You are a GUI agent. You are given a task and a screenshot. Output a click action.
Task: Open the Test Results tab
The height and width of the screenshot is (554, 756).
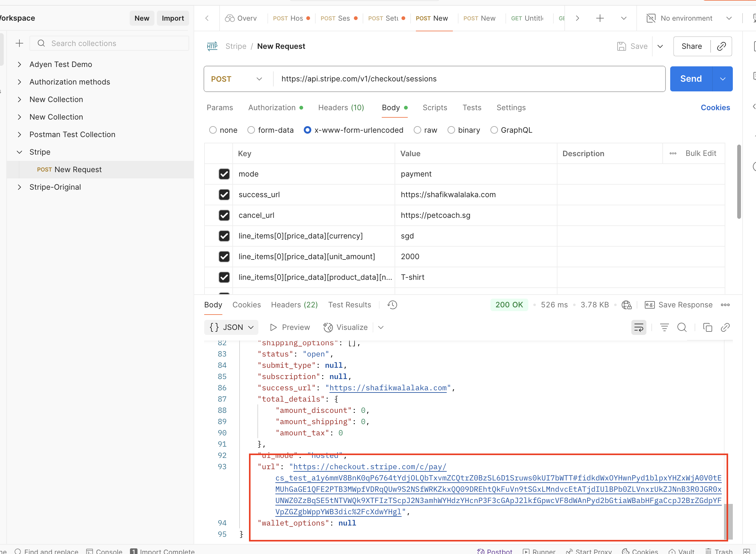click(350, 305)
